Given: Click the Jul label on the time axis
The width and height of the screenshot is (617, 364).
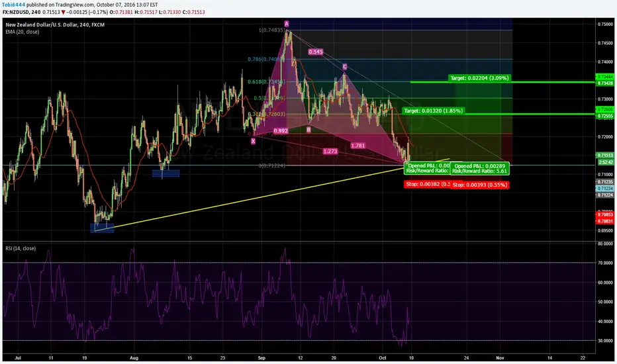Looking at the screenshot, I should [x=17, y=357].
